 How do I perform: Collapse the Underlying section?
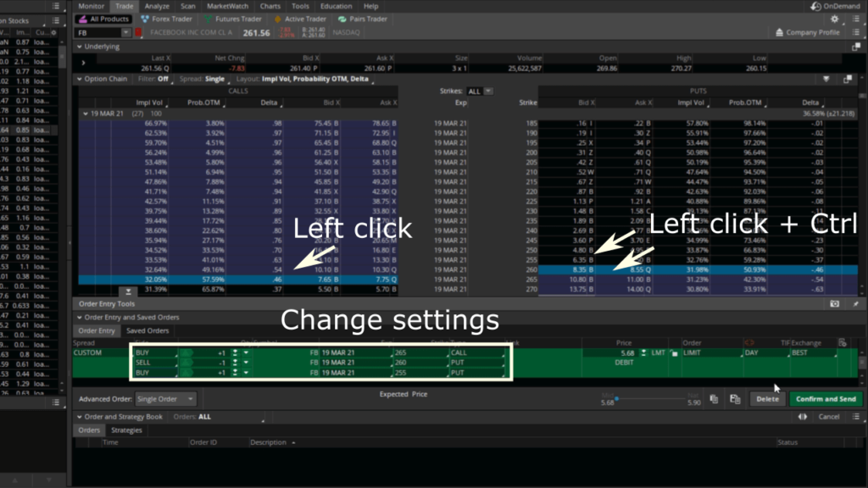click(80, 47)
